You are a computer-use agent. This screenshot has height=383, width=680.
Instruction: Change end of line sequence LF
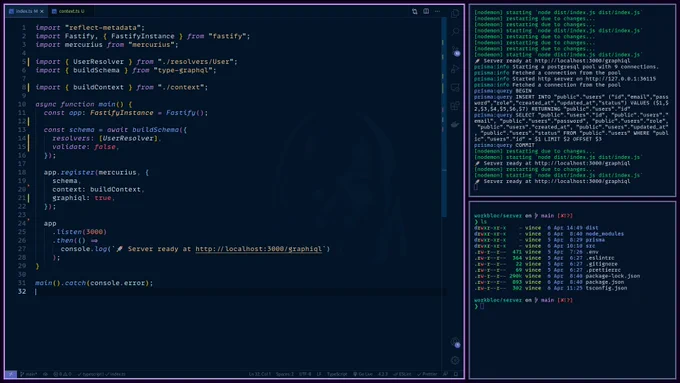point(319,374)
